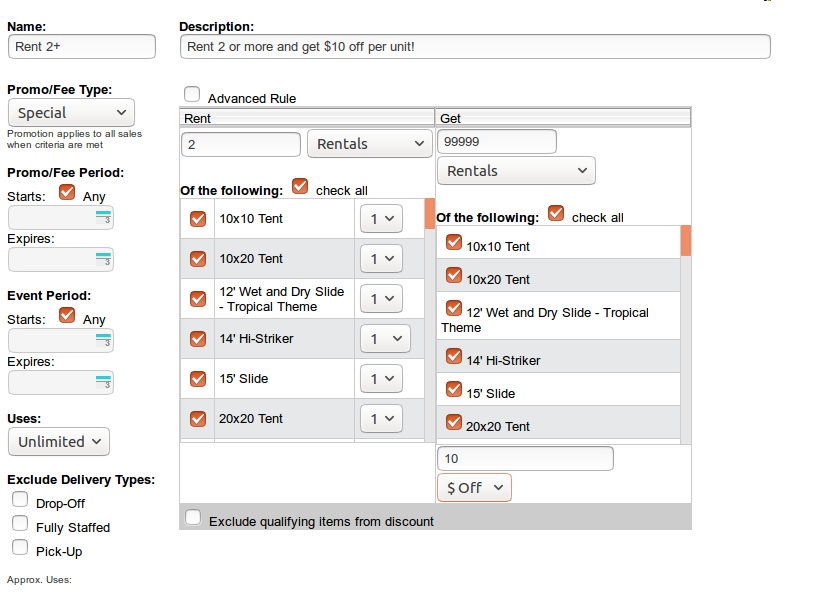Viewport: 815px width, 609px height.
Task: Click the Name field containing Rent 2+
Action: click(x=82, y=47)
